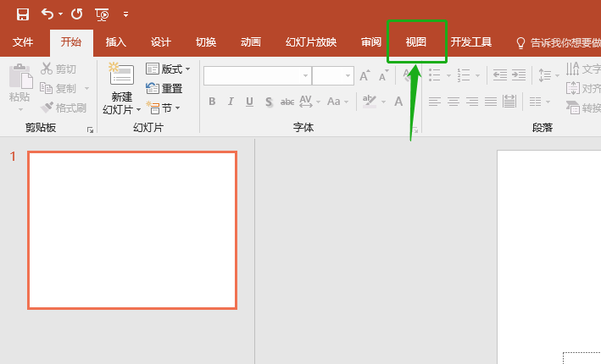
Task: Open the 节 section dropdown
Action: pyautogui.click(x=163, y=108)
